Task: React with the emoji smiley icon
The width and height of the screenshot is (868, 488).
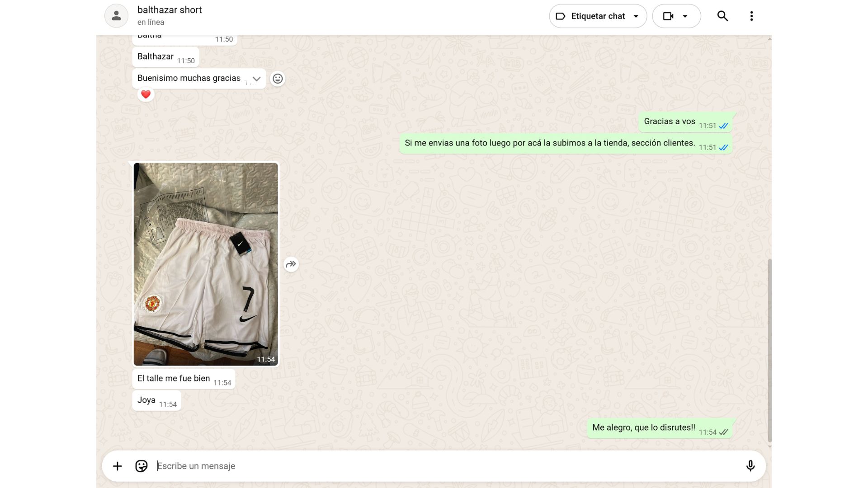Action: [x=278, y=79]
